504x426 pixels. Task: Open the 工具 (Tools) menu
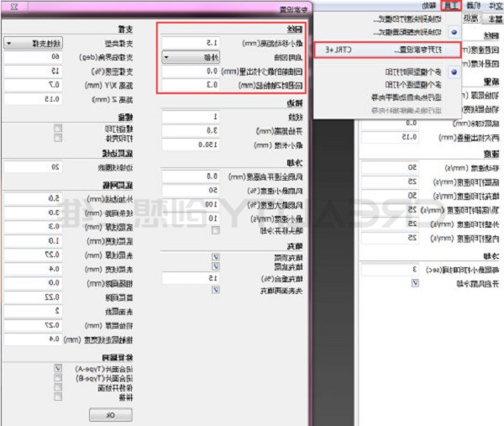coord(451,6)
